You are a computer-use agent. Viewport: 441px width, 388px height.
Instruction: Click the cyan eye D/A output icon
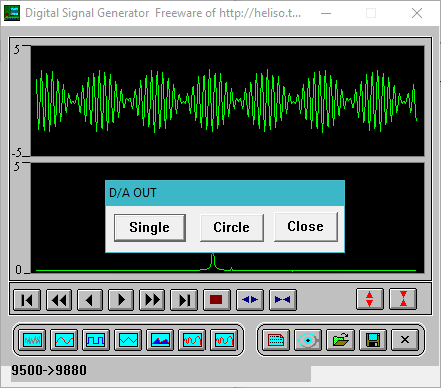(x=308, y=340)
